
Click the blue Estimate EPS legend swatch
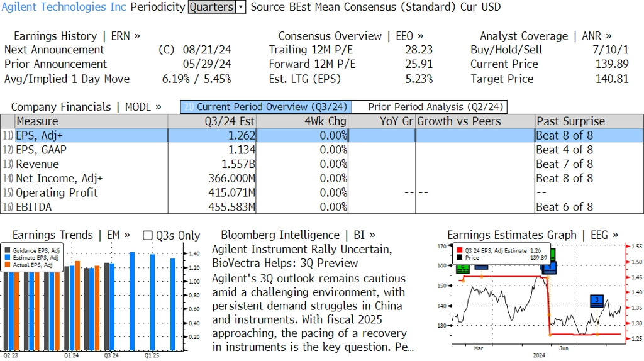(8, 258)
